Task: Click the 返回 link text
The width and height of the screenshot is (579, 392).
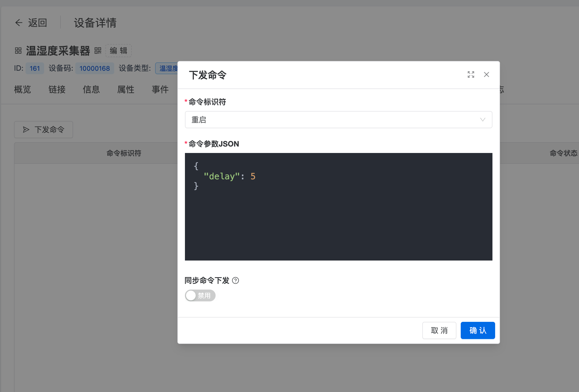Action: pos(38,23)
